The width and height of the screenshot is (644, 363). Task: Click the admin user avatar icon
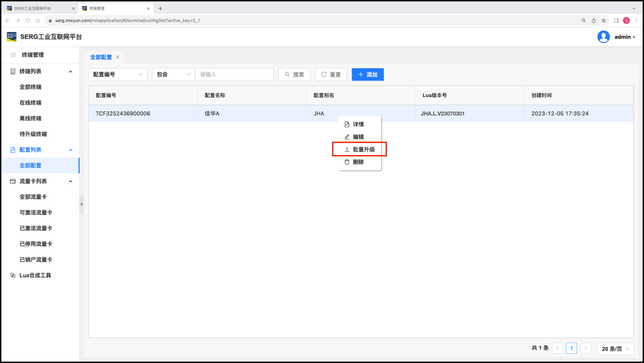click(x=603, y=37)
